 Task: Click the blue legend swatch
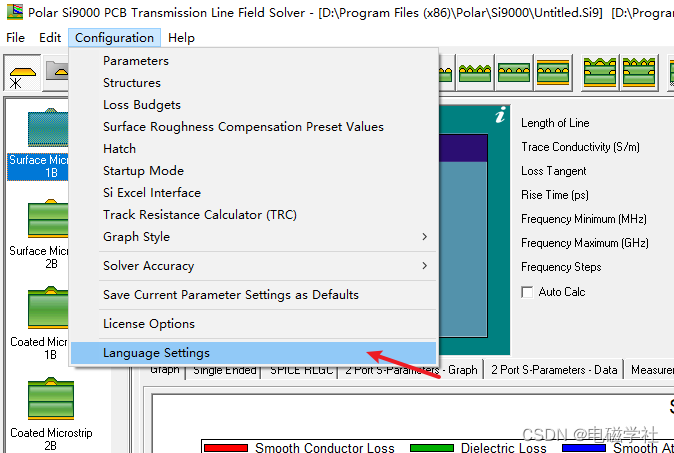584,448
